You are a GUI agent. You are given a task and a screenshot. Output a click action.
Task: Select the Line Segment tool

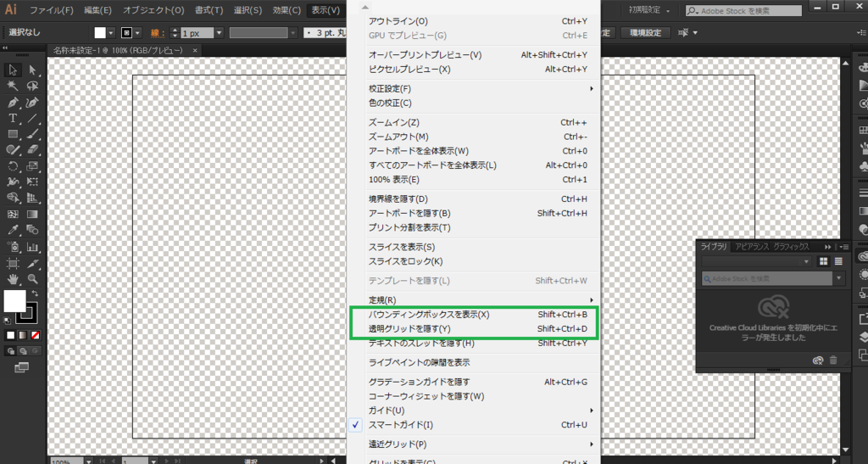pos(33,119)
